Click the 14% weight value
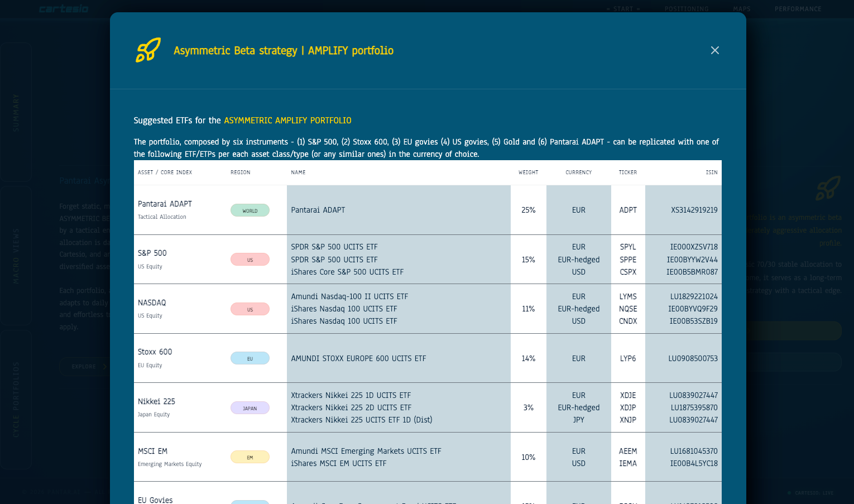The height and width of the screenshot is (504, 854). [529, 358]
